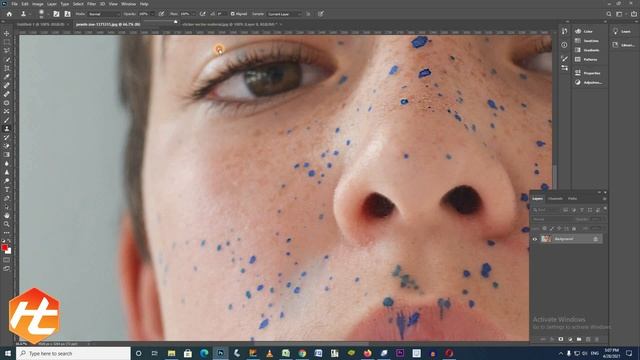
Task: Select the Lasso tool
Action: coord(7,51)
